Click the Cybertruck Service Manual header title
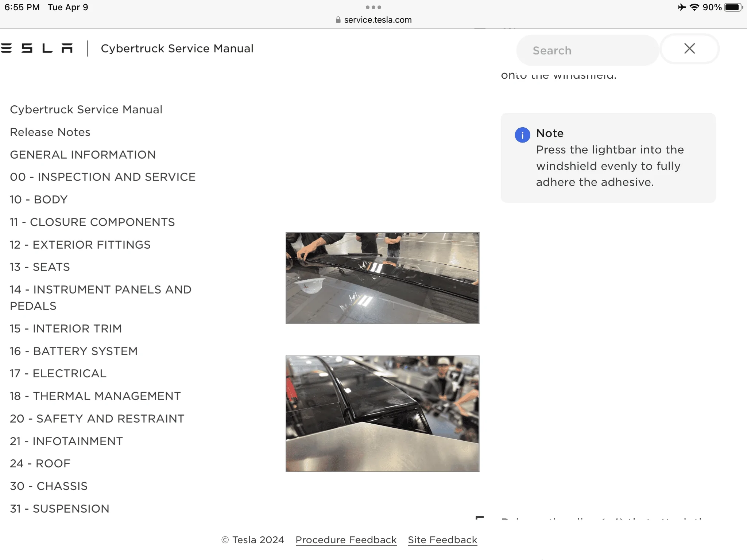 [x=177, y=48]
